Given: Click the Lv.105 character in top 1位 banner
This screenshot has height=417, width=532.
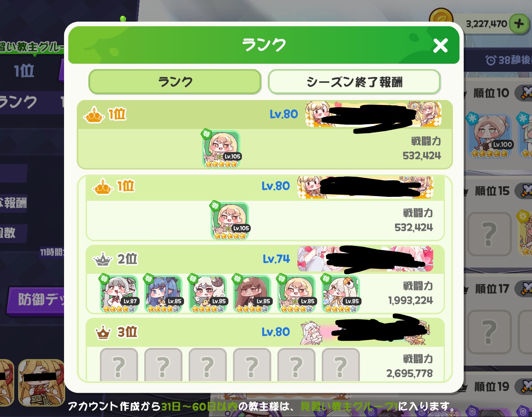Looking at the screenshot, I should [221, 149].
